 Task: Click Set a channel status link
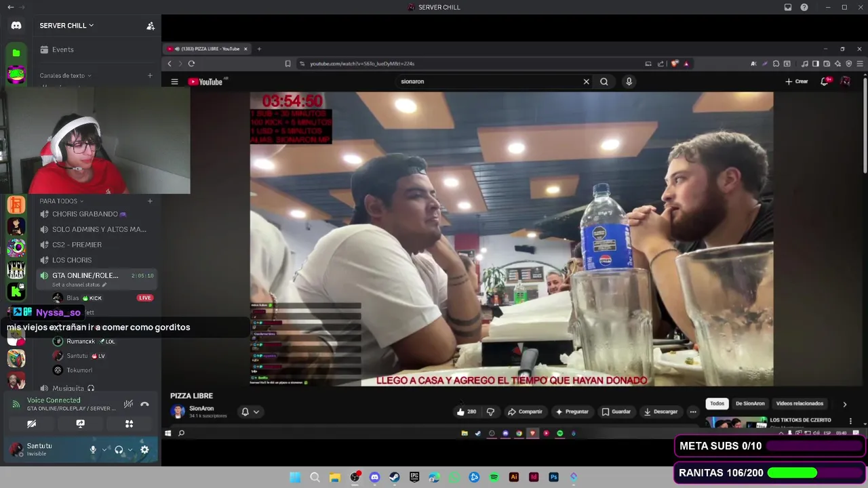(x=79, y=285)
